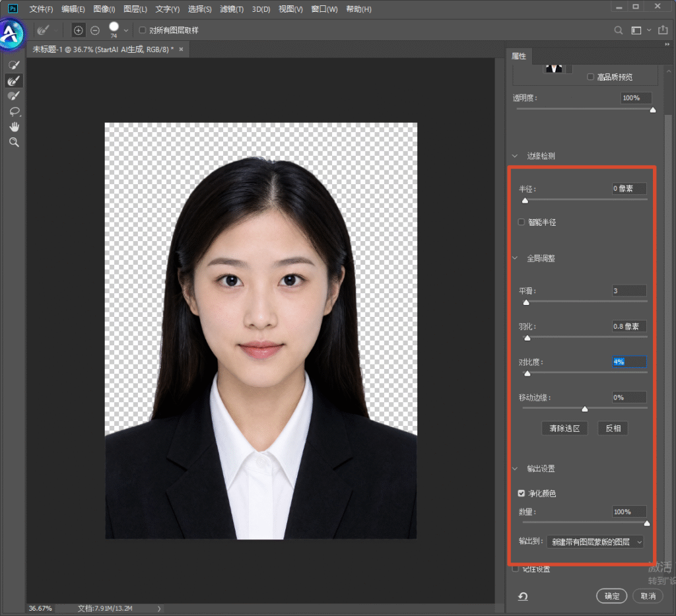676x616 pixels.
Task: Click the search magnifier icon in options bar
Action: tap(618, 30)
